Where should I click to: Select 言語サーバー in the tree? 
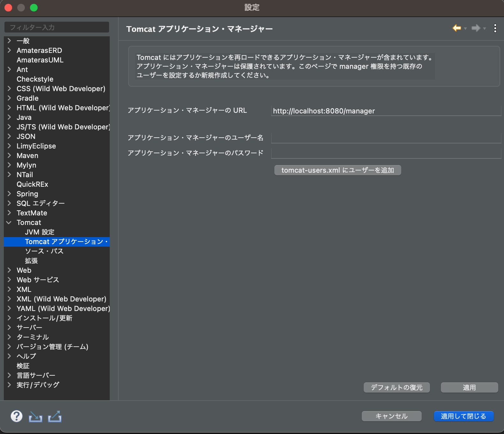pyautogui.click(x=36, y=375)
